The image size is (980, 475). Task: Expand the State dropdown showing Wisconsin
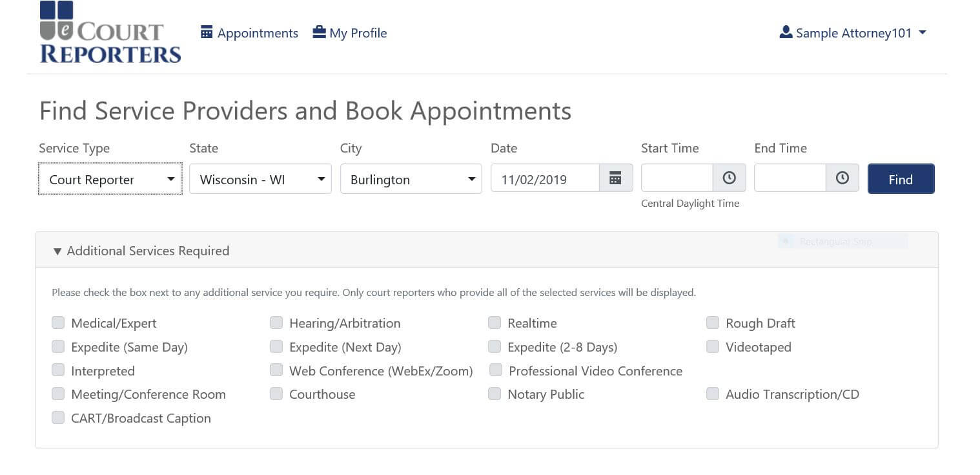pyautogui.click(x=260, y=179)
